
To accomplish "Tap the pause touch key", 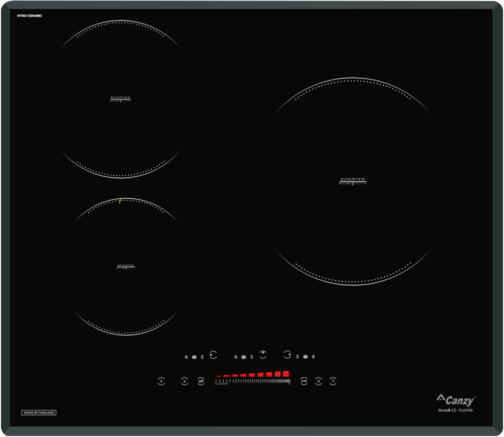I will pyautogui.click(x=318, y=381).
